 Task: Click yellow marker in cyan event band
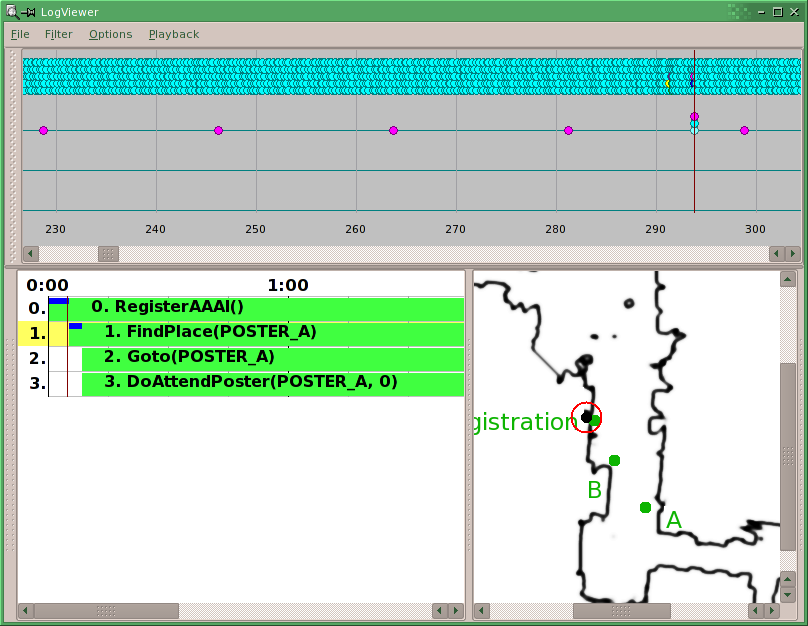668,83
